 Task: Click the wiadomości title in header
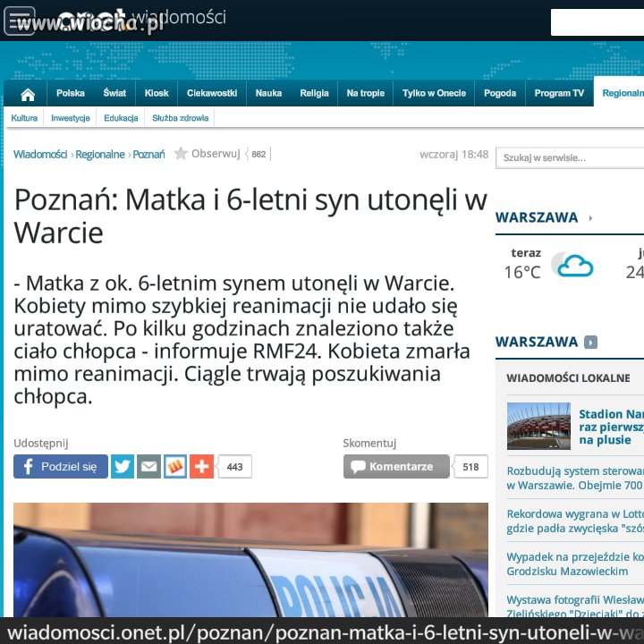click(179, 17)
